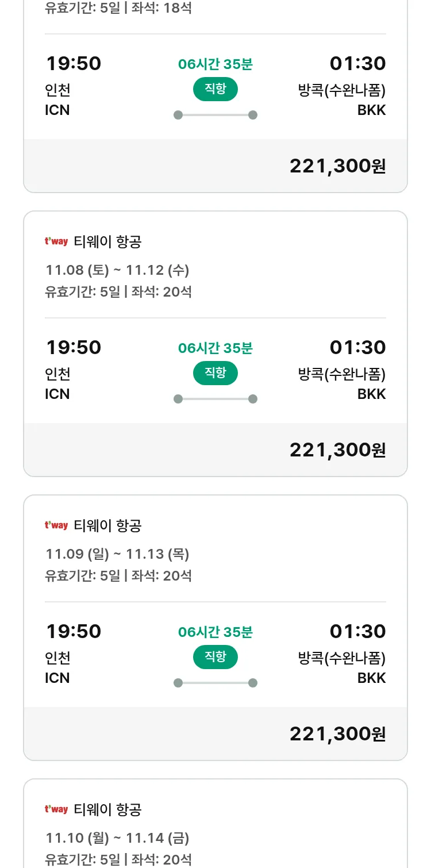Image resolution: width=431 pixels, height=868 pixels.
Task: Click the route line on the 11.09 flight
Action: click(x=215, y=683)
